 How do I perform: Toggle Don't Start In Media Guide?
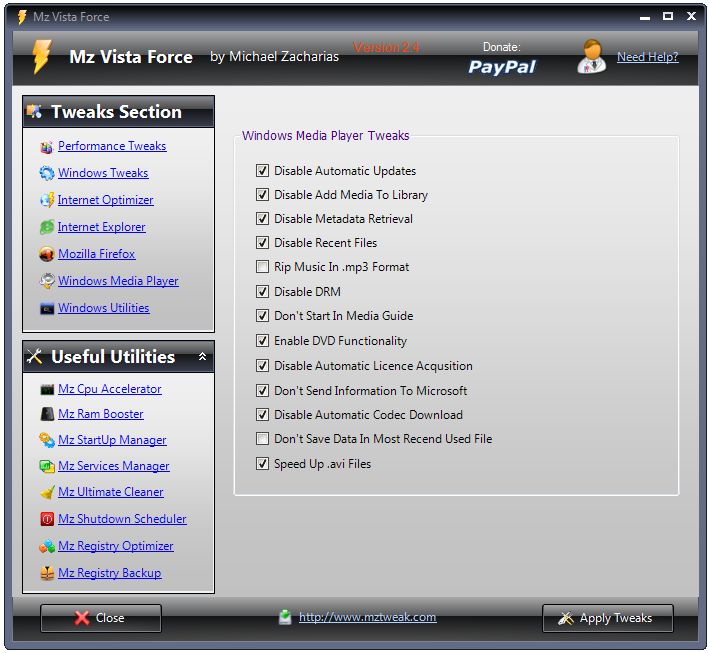tap(262, 316)
